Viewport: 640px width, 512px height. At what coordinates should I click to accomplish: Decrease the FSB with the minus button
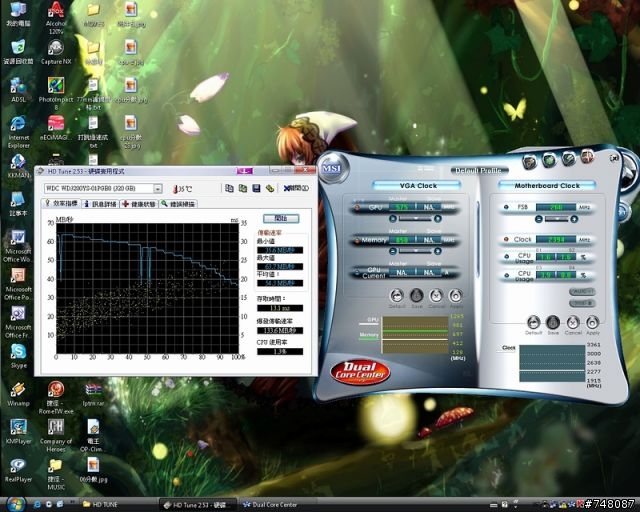pos(539,219)
